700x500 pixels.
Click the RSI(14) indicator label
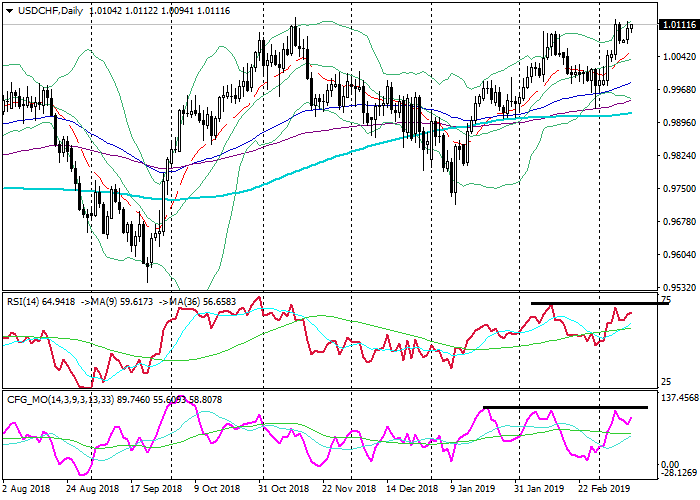point(25,298)
